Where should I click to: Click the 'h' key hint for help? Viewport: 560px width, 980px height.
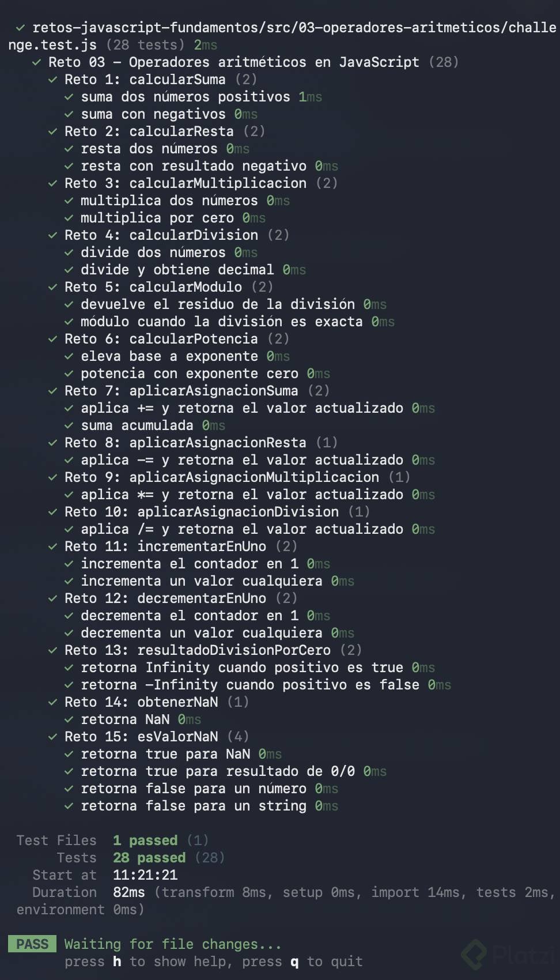(117, 961)
